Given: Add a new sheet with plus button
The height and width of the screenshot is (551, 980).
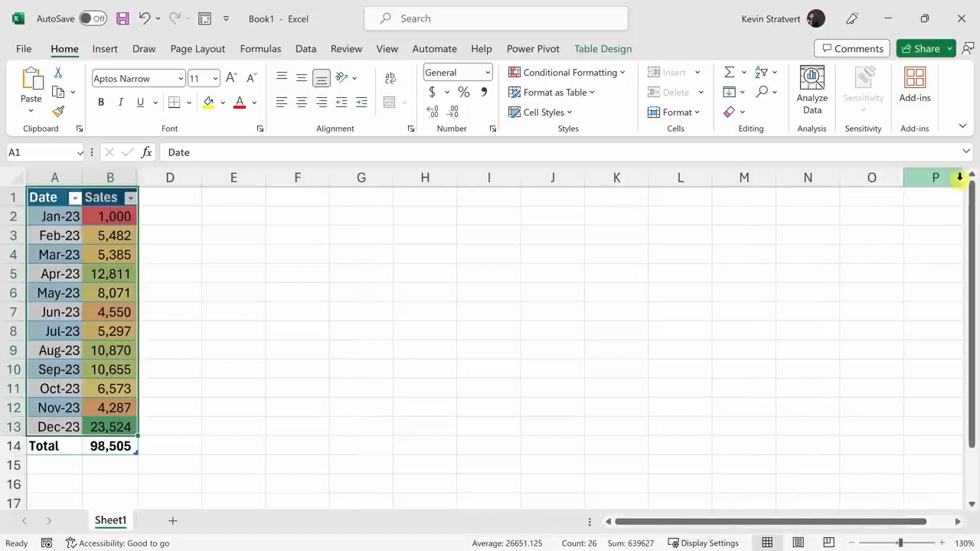Looking at the screenshot, I should pos(172,520).
